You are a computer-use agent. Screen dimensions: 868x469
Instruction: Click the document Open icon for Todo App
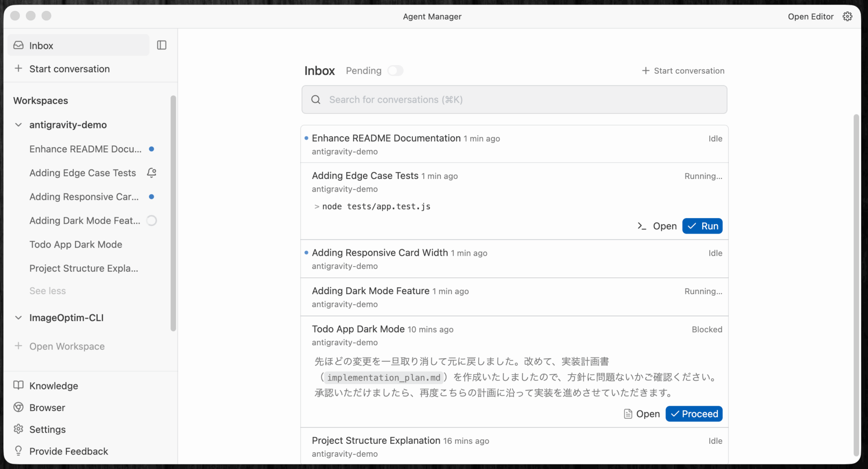coord(628,414)
